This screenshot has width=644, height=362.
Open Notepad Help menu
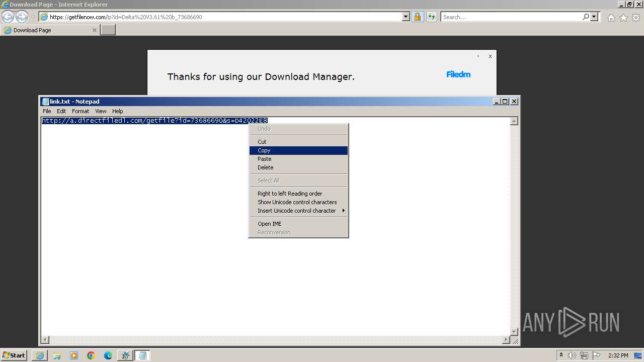click(117, 111)
